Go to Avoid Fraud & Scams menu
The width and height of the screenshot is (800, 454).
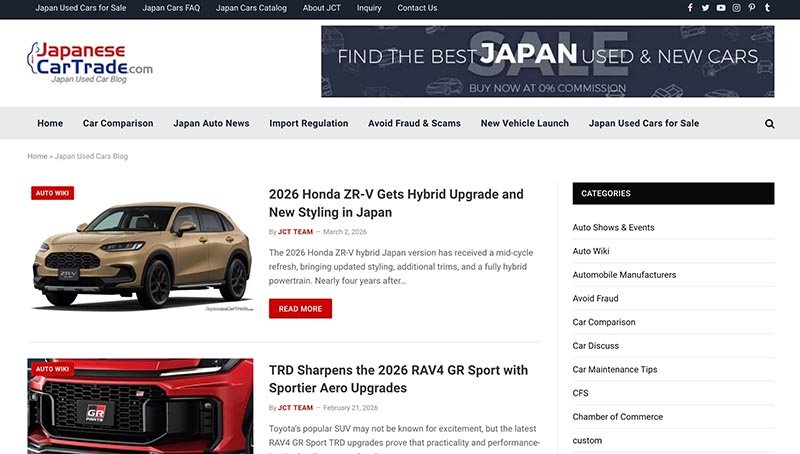click(414, 124)
